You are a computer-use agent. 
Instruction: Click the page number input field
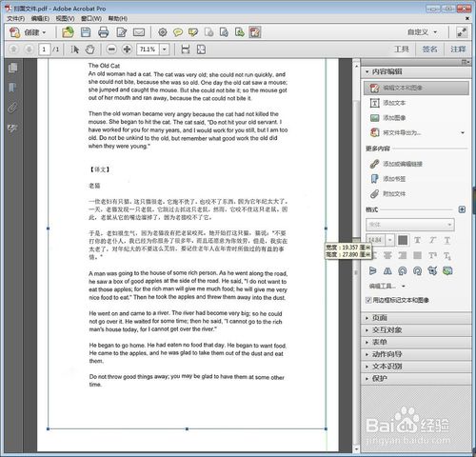pyautogui.click(x=44, y=50)
